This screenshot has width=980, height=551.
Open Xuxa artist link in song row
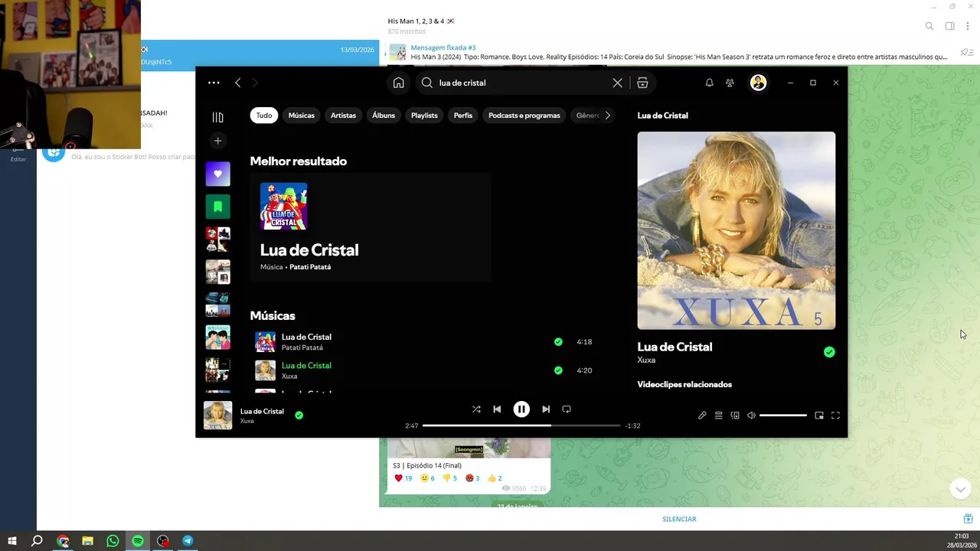coord(289,377)
